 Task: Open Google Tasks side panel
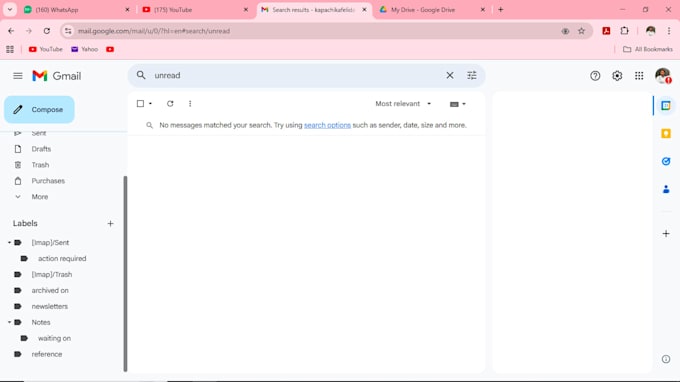666,161
